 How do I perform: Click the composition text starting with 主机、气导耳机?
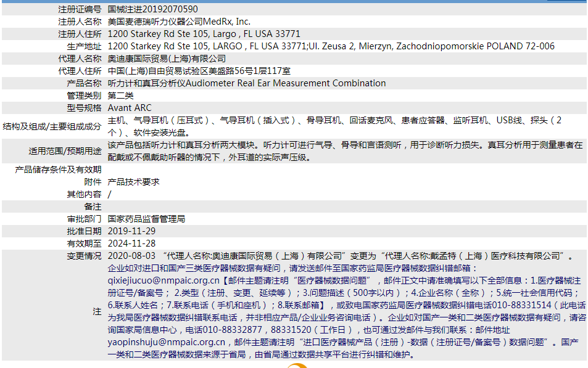click(334, 126)
